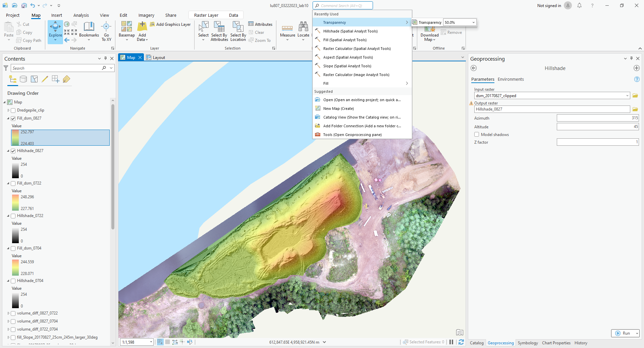Open the Environments tab

click(x=511, y=79)
